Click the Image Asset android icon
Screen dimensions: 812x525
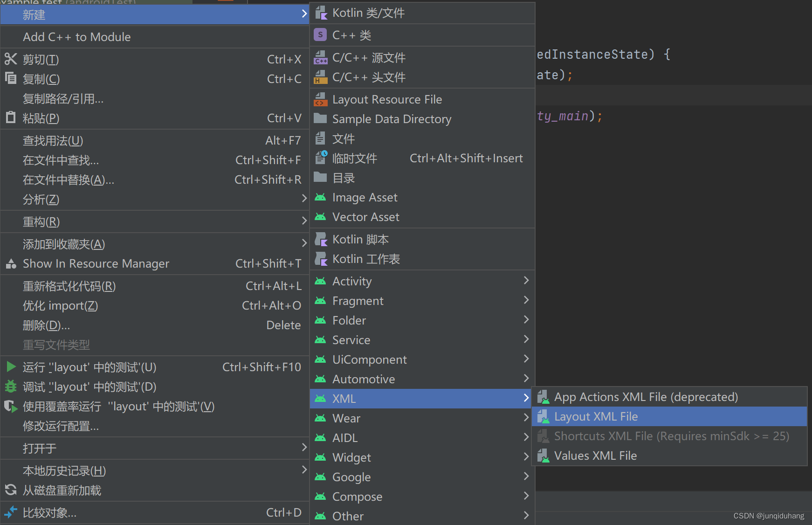tap(320, 197)
